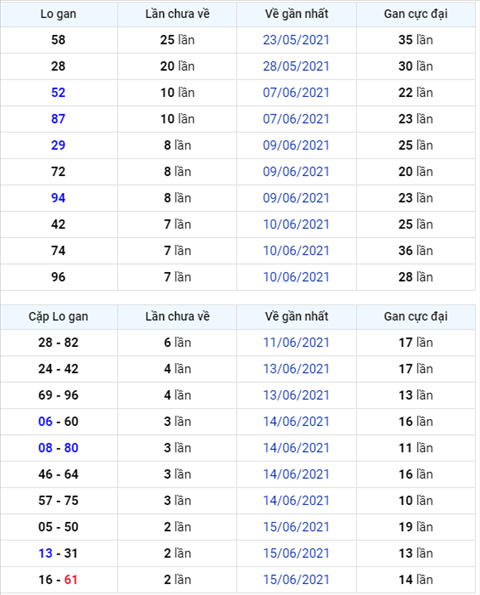480x595 pixels.
Task: Select blue number 08 in pair 08 - 80
Action: click(x=45, y=448)
